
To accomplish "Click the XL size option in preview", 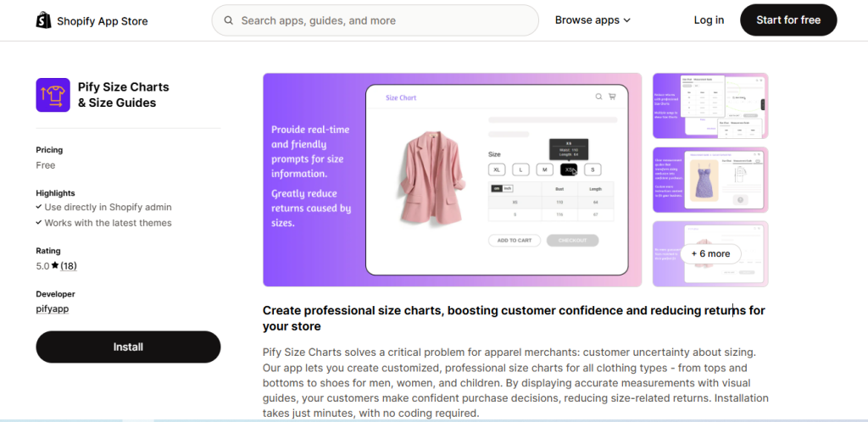I will tap(497, 169).
